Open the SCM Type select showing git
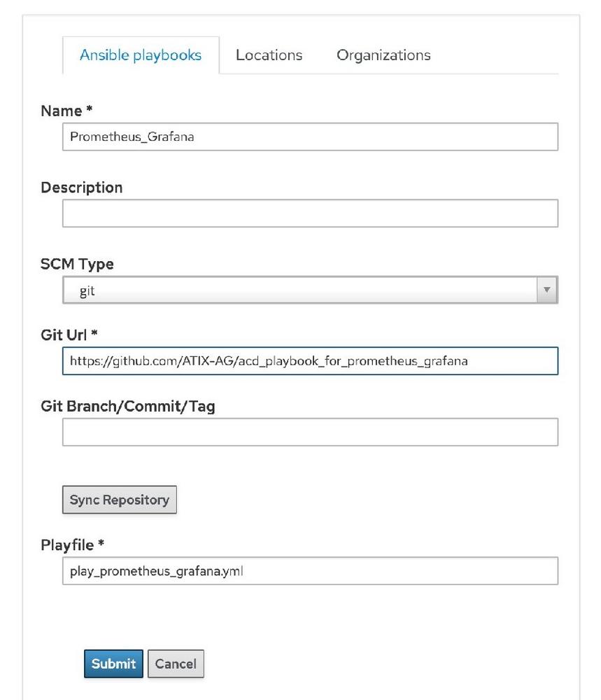This screenshot has height=700, width=601. click(x=310, y=290)
